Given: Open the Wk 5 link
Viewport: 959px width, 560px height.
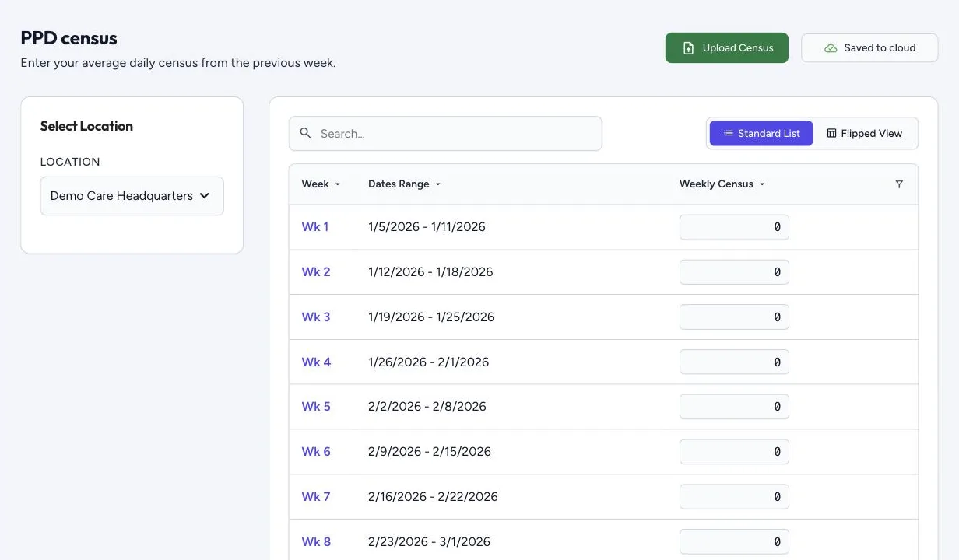Looking at the screenshot, I should point(316,407).
